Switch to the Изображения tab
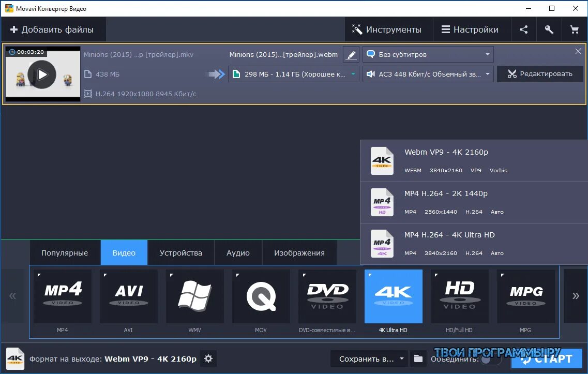 [299, 253]
